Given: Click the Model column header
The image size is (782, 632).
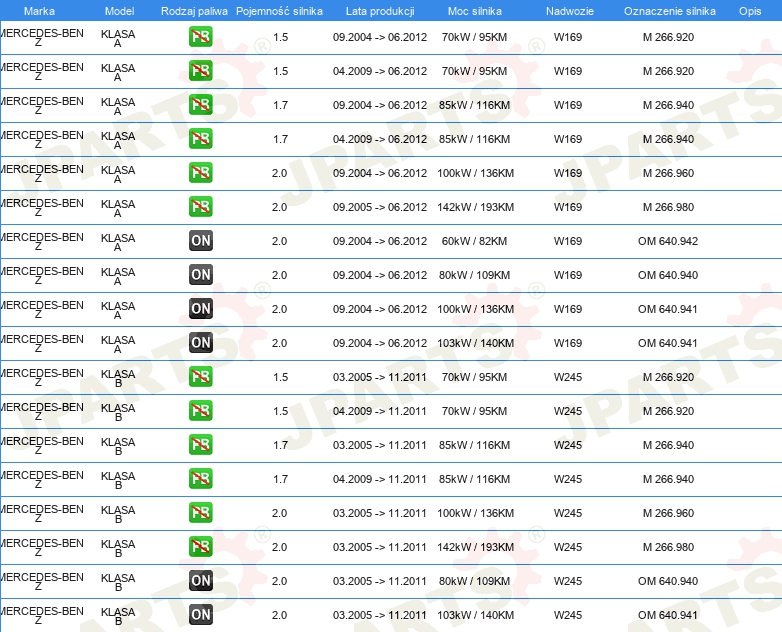Looking at the screenshot, I should [x=120, y=11].
